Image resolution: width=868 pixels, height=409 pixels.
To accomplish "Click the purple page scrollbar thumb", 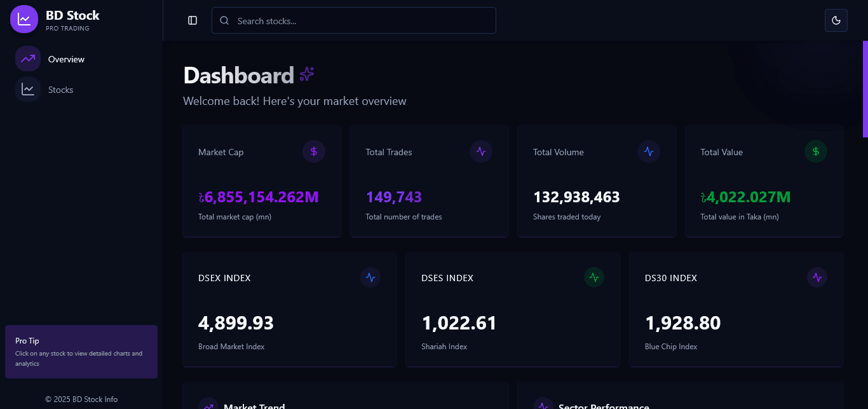I will click(x=865, y=89).
